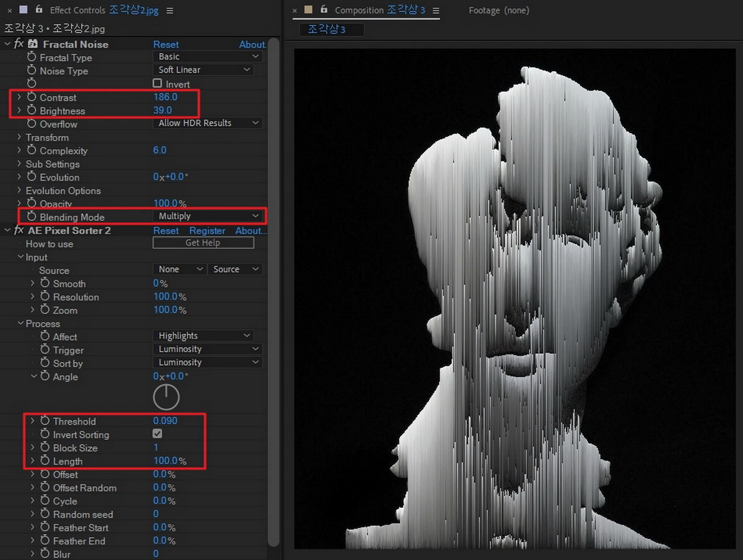Click Composition panel lock icon
The image size is (743, 560).
coord(324,10)
